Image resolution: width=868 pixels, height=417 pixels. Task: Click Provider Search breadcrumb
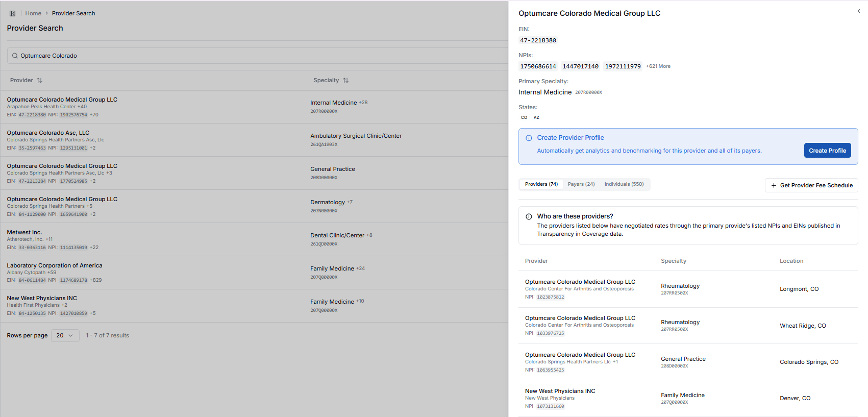pyautogui.click(x=73, y=13)
